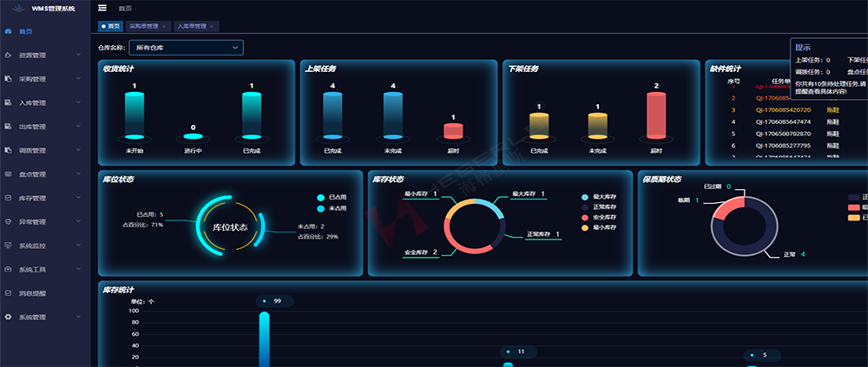Open the 所有仓库 warehouse dropdown

186,48
